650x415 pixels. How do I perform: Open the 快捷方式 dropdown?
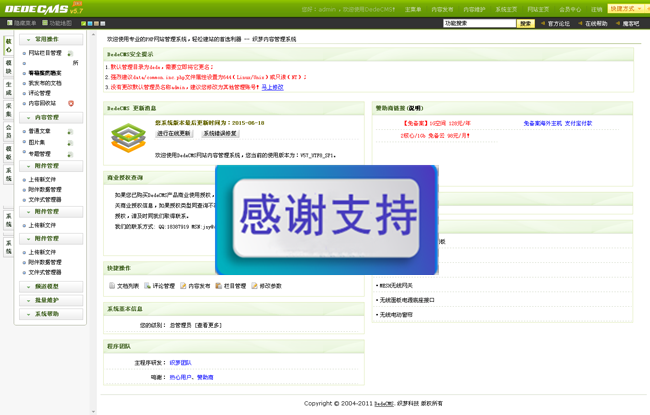point(626,9)
